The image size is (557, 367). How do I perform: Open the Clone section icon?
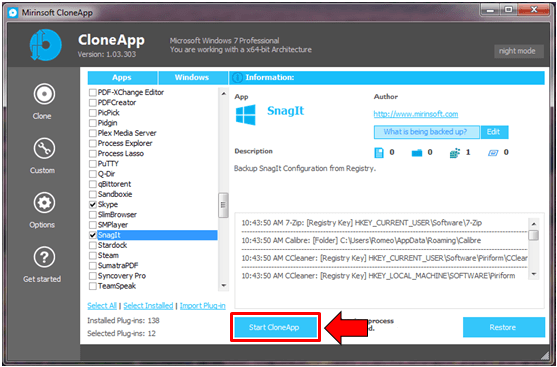(x=44, y=94)
